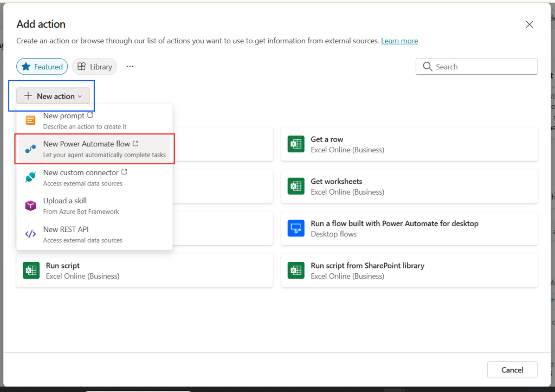The height and width of the screenshot is (392, 555).
Task: Click the Cancel button
Action: [x=512, y=369]
